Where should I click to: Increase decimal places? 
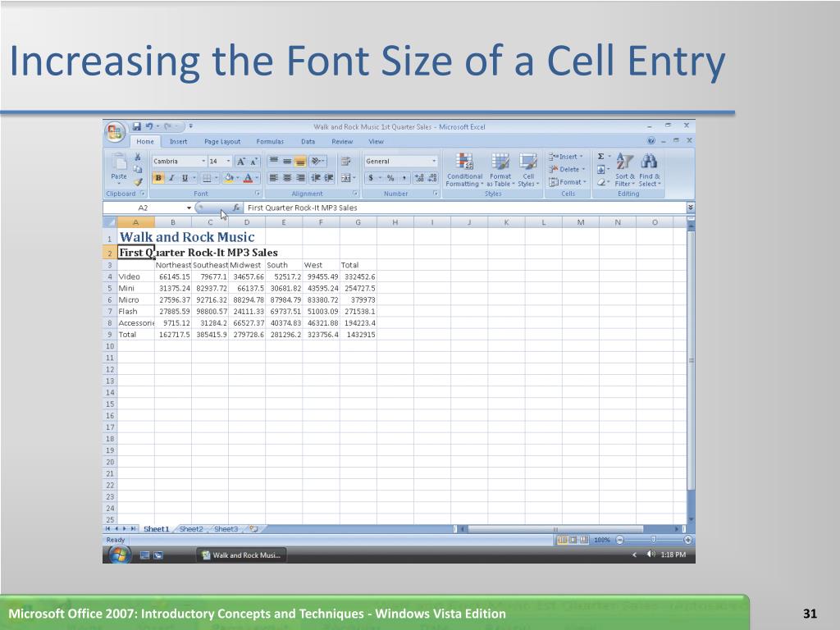tap(419, 178)
